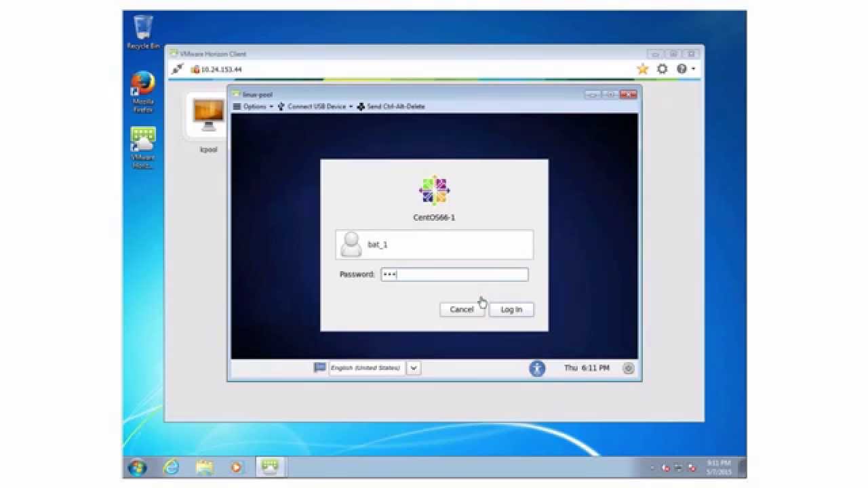The width and height of the screenshot is (868, 488).
Task: Open the settings gear in Horizon Client
Action: point(663,69)
